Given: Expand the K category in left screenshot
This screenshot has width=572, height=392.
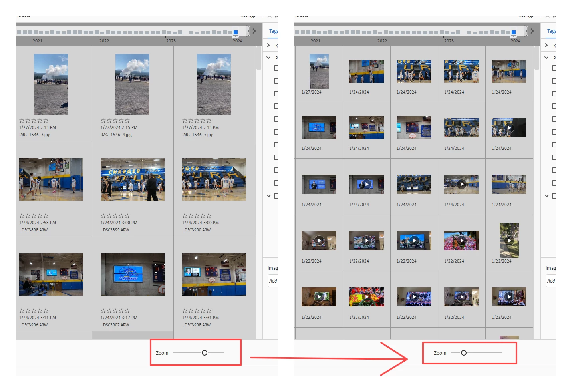Looking at the screenshot, I should (x=268, y=45).
